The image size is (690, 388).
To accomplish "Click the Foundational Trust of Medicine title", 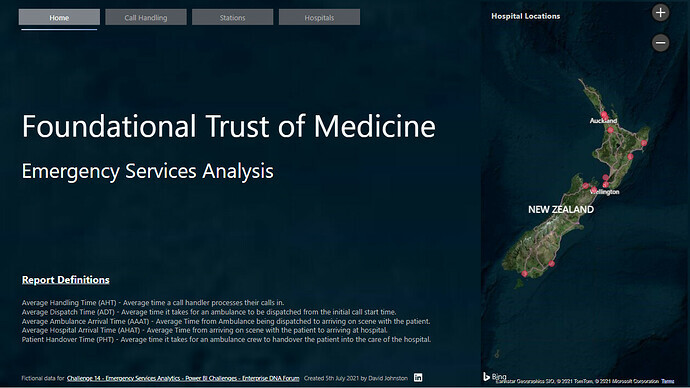I will (x=229, y=126).
